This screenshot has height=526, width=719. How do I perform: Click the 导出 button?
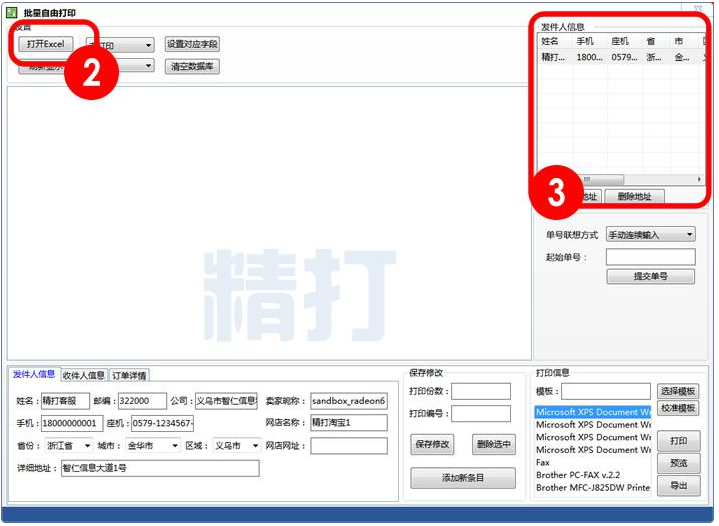679,486
